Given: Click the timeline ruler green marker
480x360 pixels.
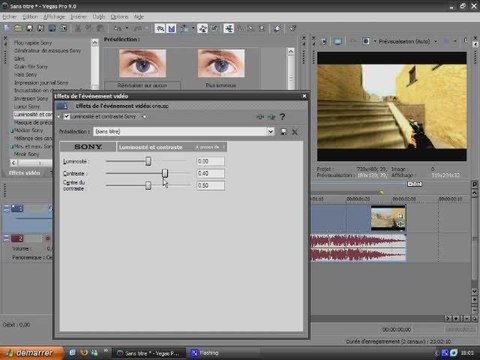Looking at the screenshot, I should click(x=382, y=192).
